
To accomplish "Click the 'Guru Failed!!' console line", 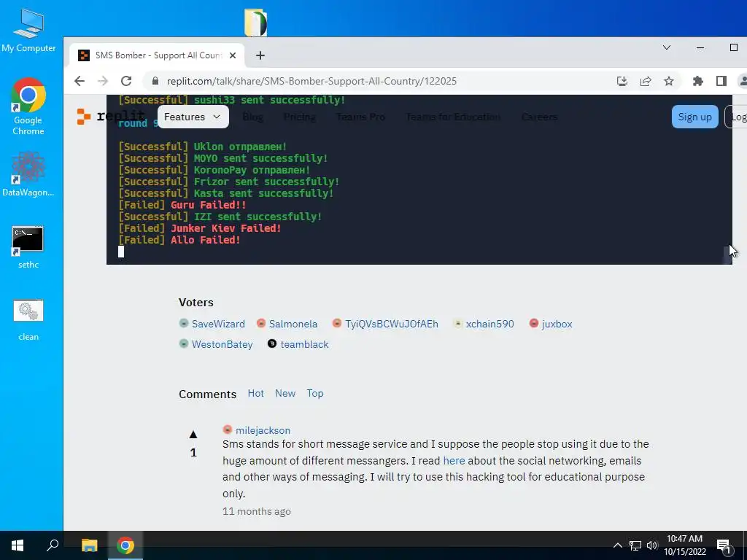I will [182, 205].
